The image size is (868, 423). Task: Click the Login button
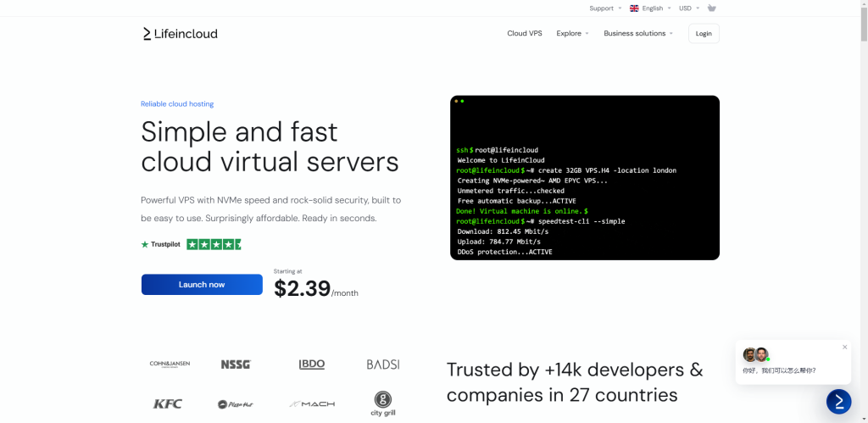704,34
